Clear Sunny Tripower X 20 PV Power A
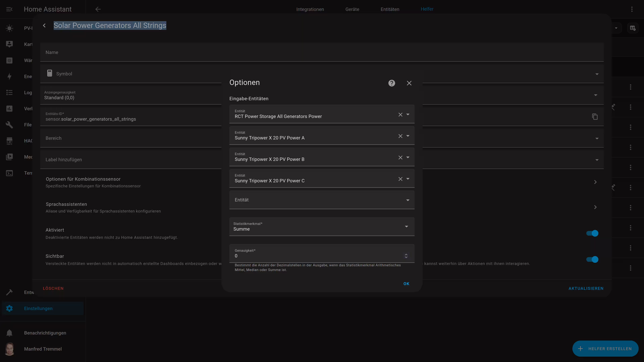The height and width of the screenshot is (362, 644). [400, 136]
